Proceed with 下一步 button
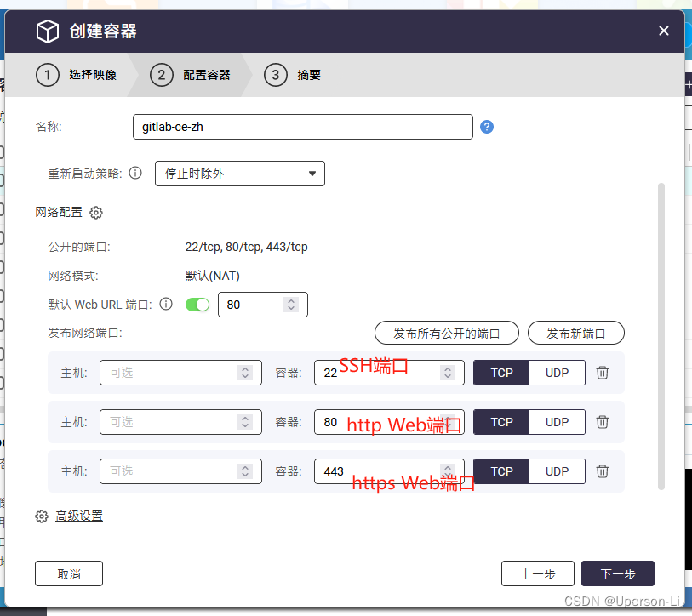692x616 pixels. coord(617,573)
